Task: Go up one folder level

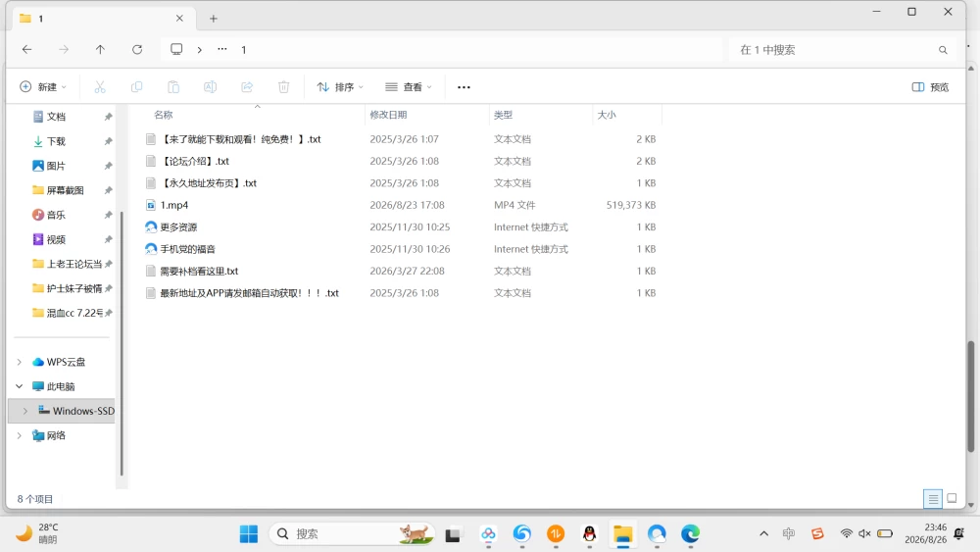Action: (x=100, y=49)
